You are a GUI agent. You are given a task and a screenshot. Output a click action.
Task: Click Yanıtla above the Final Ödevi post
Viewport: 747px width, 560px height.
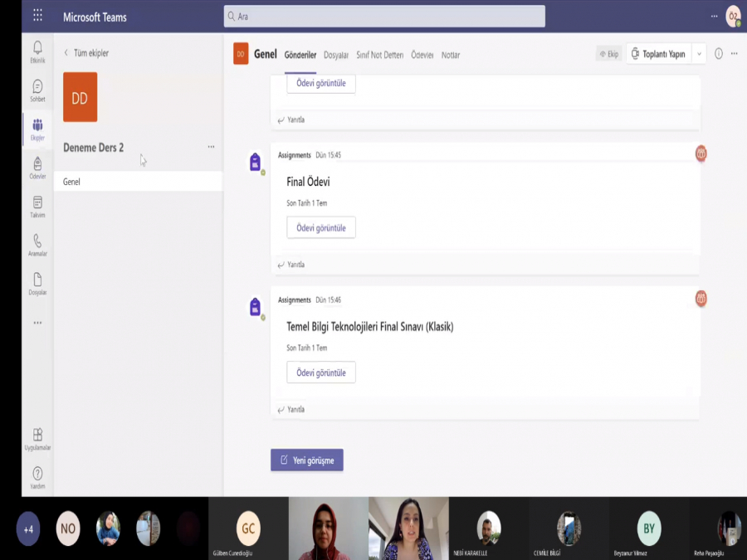point(291,120)
